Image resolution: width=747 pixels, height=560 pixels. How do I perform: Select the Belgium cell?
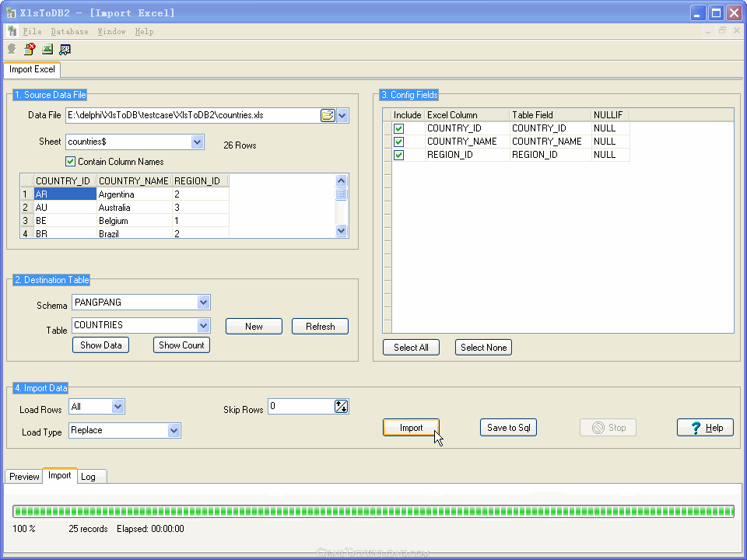[135, 221]
